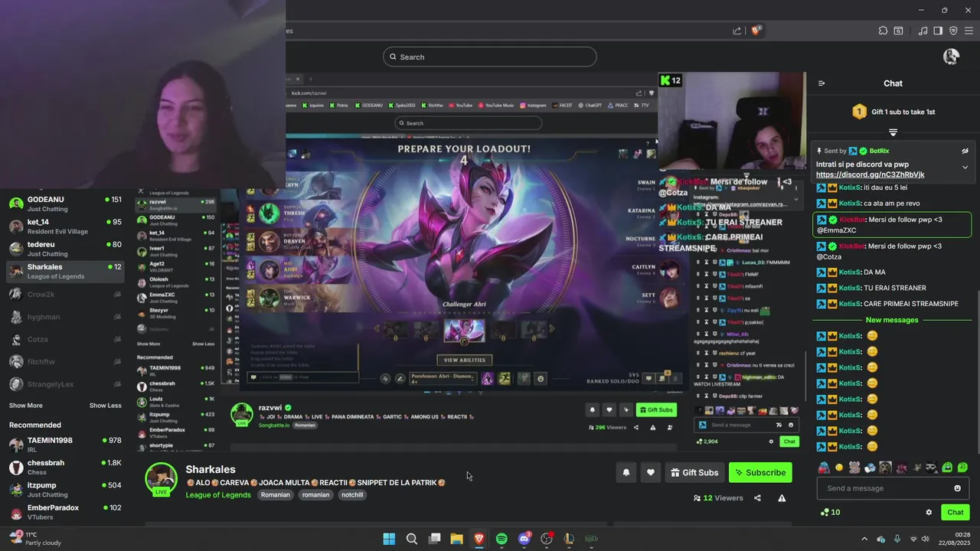Open emoji picker in message box
The image size is (980, 551).
957,488
